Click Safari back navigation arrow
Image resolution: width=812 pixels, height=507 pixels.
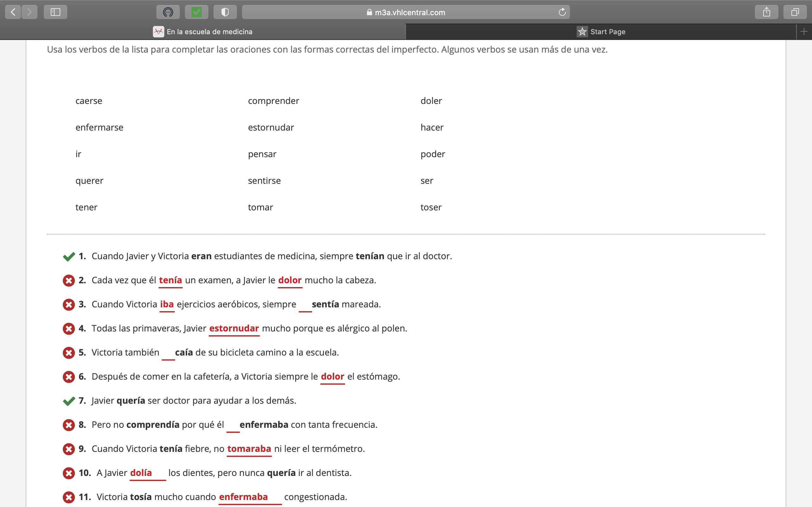pyautogui.click(x=13, y=12)
